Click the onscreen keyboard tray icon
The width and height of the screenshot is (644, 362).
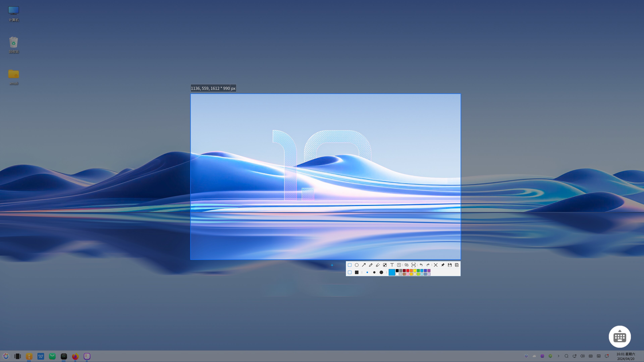(599, 356)
